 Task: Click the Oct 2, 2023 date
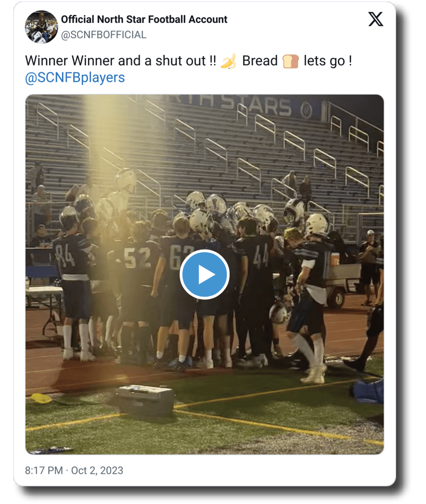[x=97, y=471]
